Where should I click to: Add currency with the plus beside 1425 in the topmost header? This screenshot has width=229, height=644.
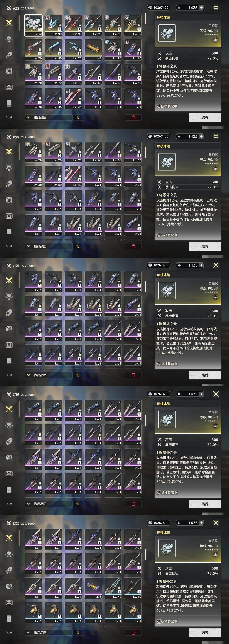coord(201,8)
